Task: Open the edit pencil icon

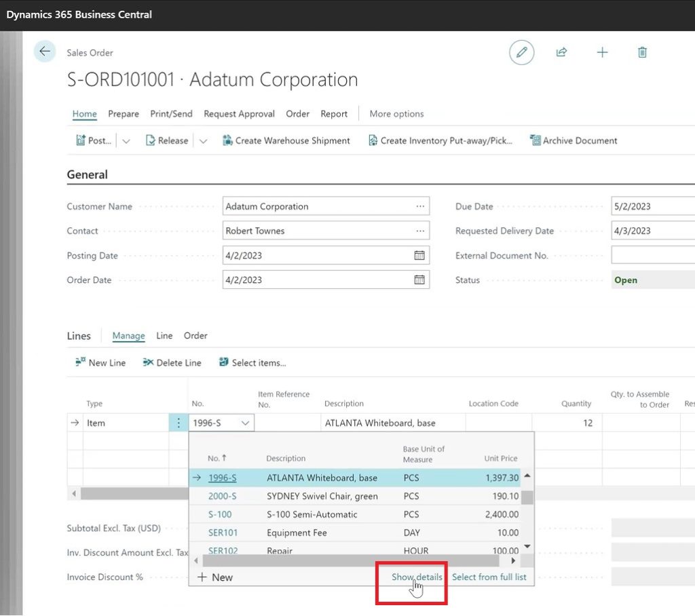Action: click(x=521, y=52)
